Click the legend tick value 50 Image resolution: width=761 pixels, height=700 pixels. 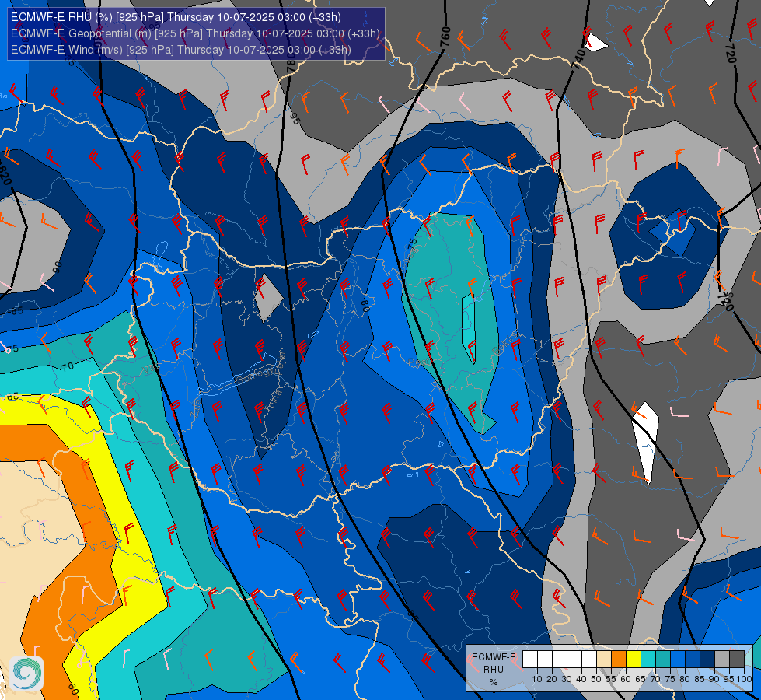[596, 679]
